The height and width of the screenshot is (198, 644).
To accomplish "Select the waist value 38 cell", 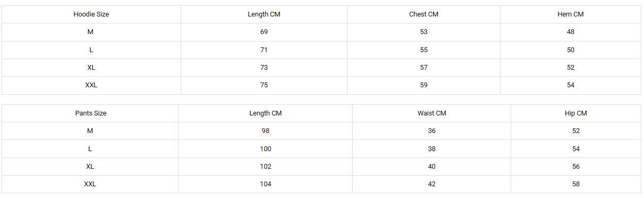I will [431, 149].
